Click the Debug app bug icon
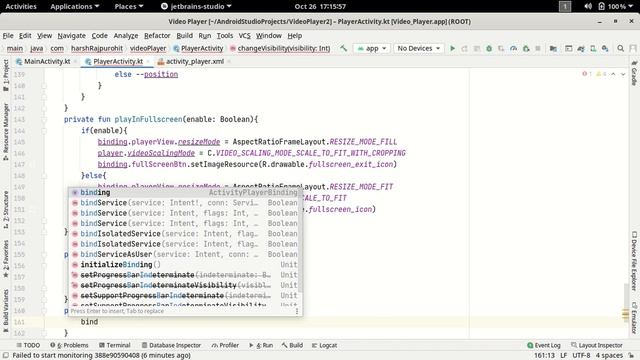Screen dimensions: 640x360 489,48
